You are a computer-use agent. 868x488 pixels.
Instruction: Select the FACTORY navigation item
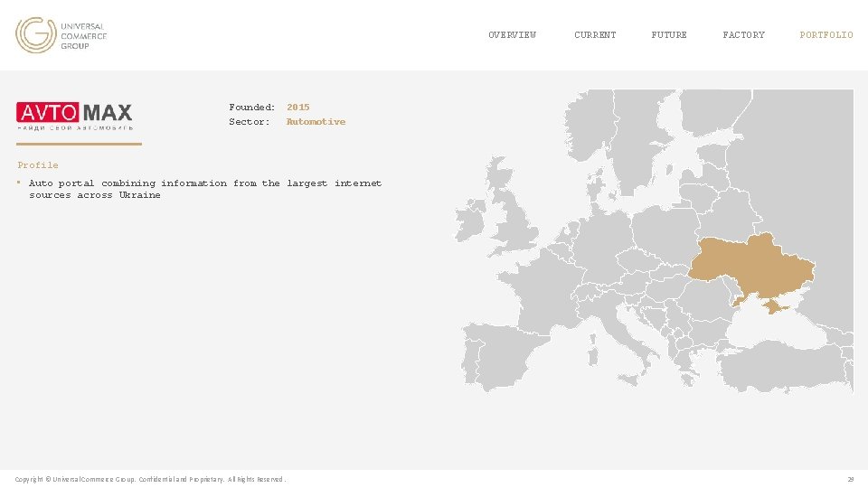pyautogui.click(x=743, y=35)
